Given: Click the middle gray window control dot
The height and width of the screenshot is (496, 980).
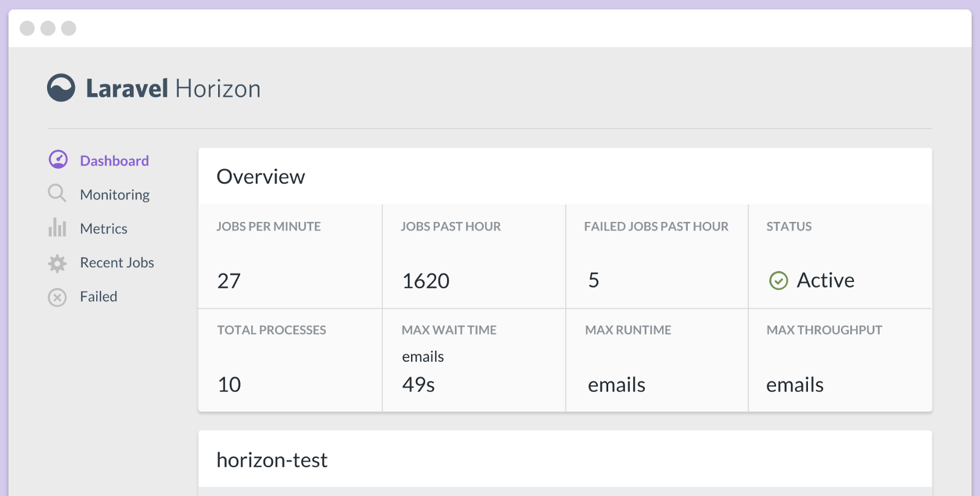Looking at the screenshot, I should (x=48, y=28).
